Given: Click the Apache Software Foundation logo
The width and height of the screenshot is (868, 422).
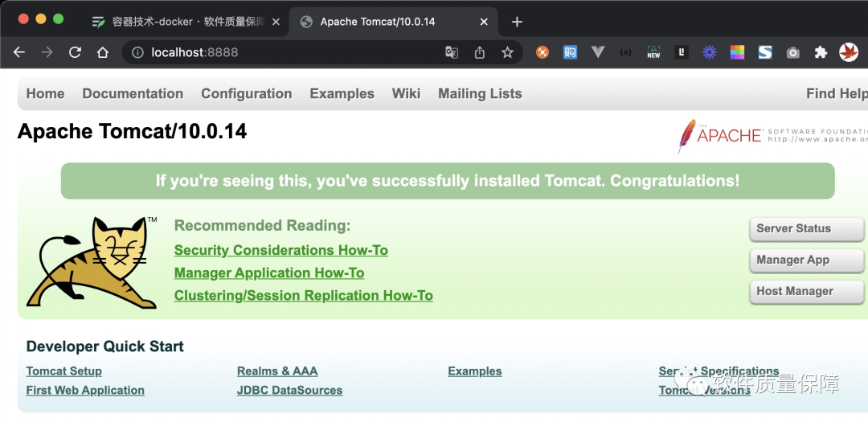Looking at the screenshot, I should (773, 136).
